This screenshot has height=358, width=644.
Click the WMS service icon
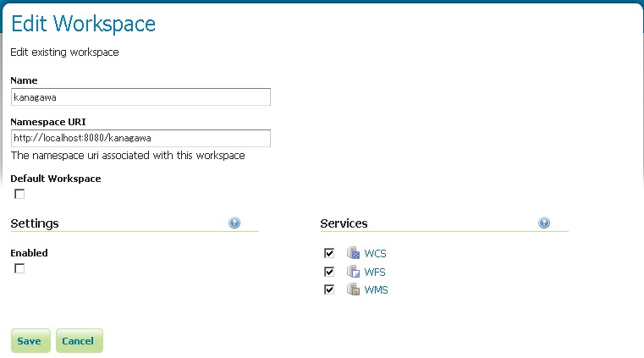click(x=353, y=290)
